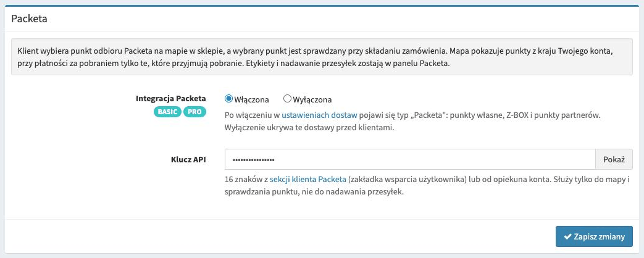
Task: Click the BASIC plan badge
Action: pos(167,112)
